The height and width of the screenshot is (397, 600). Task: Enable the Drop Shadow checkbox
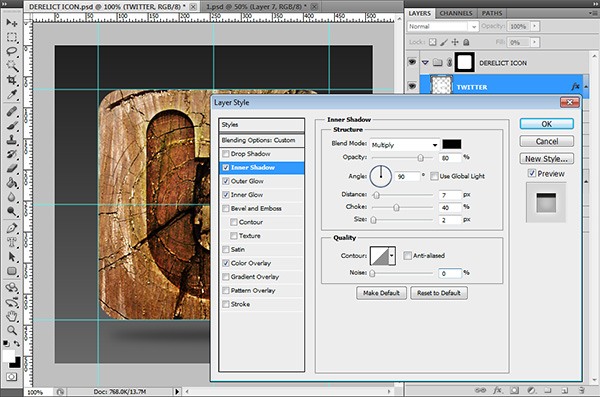pos(226,154)
